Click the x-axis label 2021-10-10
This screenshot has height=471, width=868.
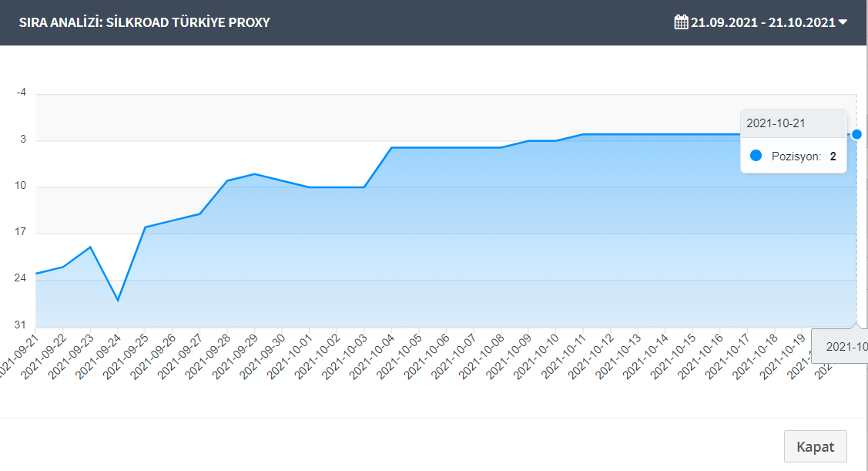[536, 355]
